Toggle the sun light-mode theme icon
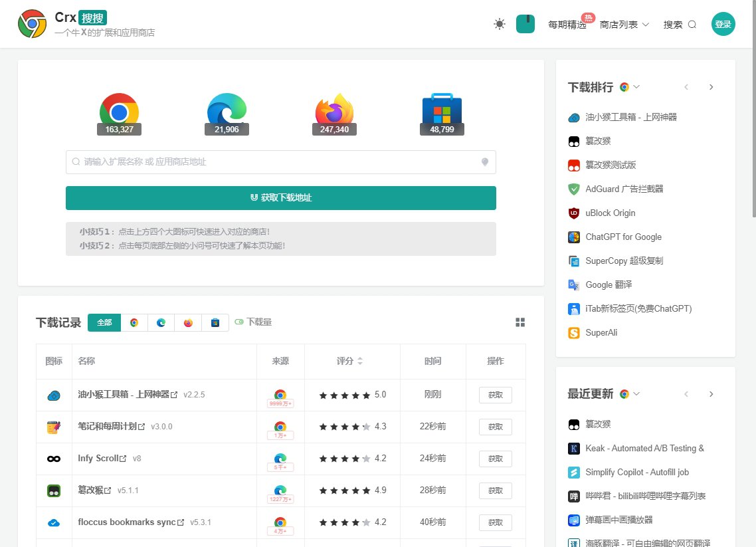 (500, 24)
